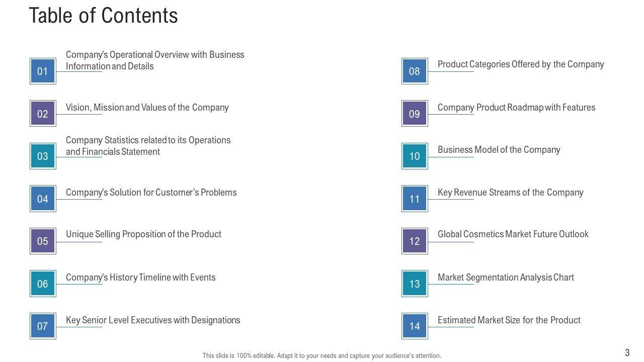The image size is (644, 362).
Task: Select number box 07
Action: coord(43,326)
